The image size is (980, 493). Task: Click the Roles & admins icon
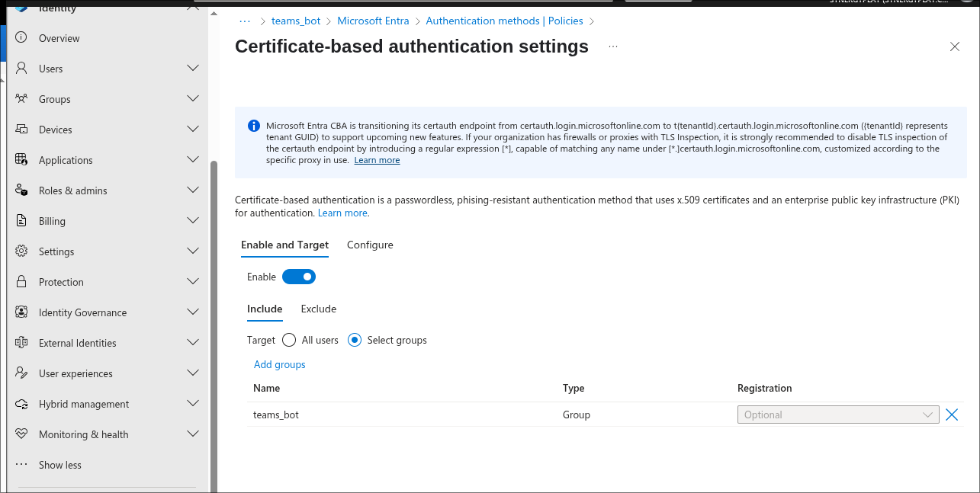pyautogui.click(x=21, y=190)
